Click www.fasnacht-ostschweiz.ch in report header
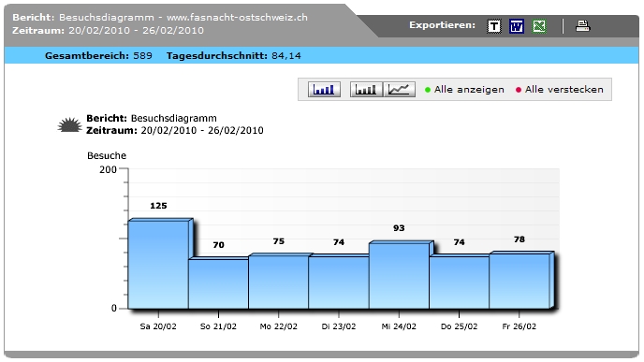 (237, 18)
